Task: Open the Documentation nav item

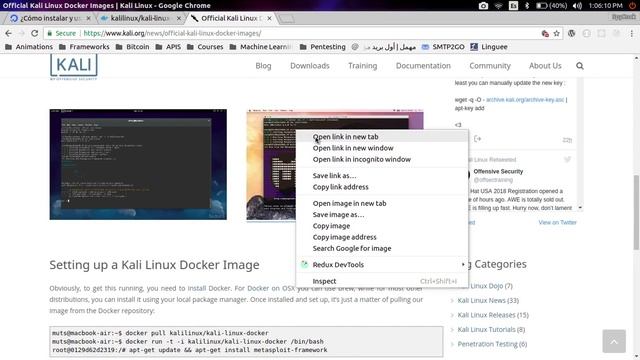Action: [423, 66]
